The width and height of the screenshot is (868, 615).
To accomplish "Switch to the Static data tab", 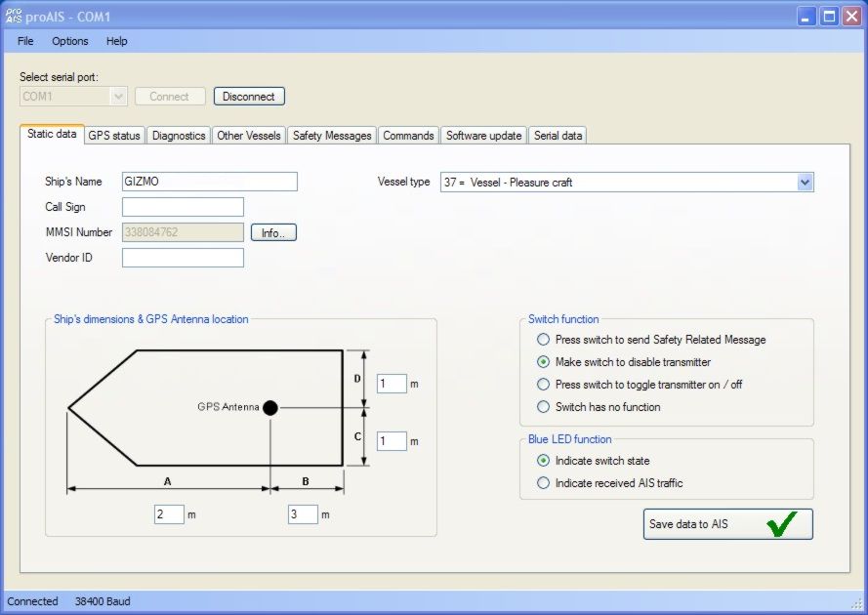I will (x=52, y=134).
